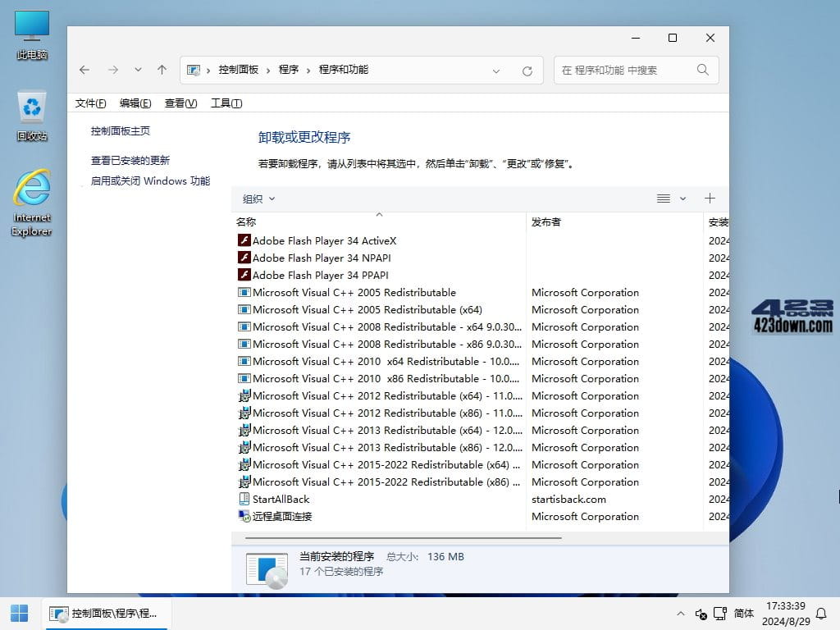Click the refresh icon in address bar
The height and width of the screenshot is (630, 840).
coord(526,71)
